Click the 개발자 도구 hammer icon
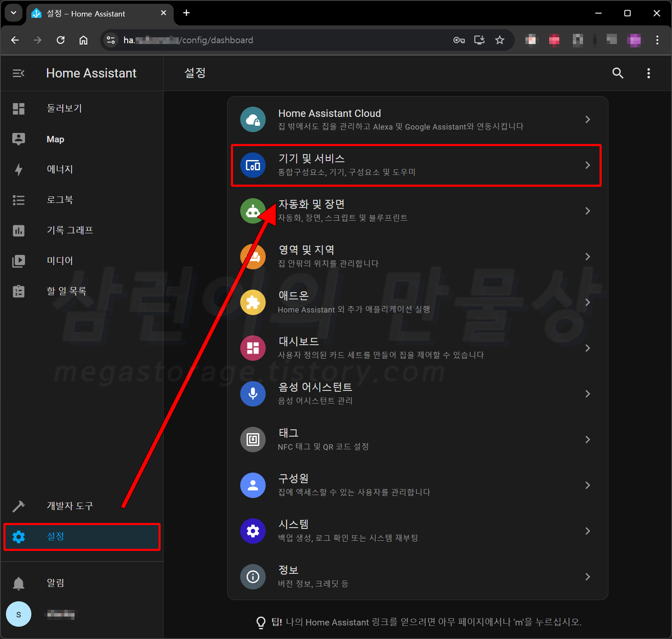The width and height of the screenshot is (672, 639). pos(19,506)
